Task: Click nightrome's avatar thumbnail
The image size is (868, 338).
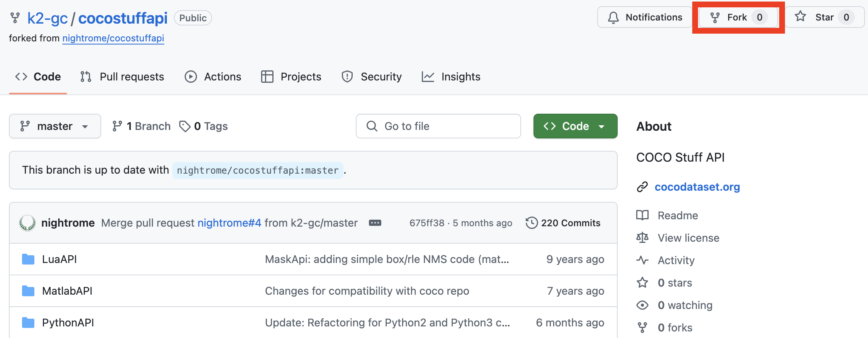Action: coord(27,223)
